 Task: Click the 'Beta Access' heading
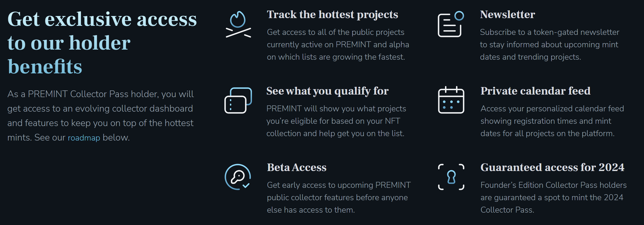coord(297,167)
